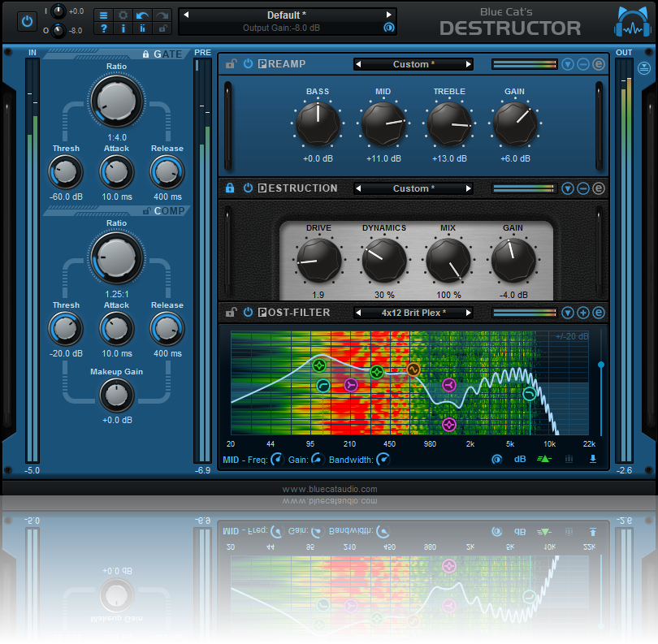Open the main menu hamburger icon
Viewport: 658px width, 644px height.
tap(103, 15)
